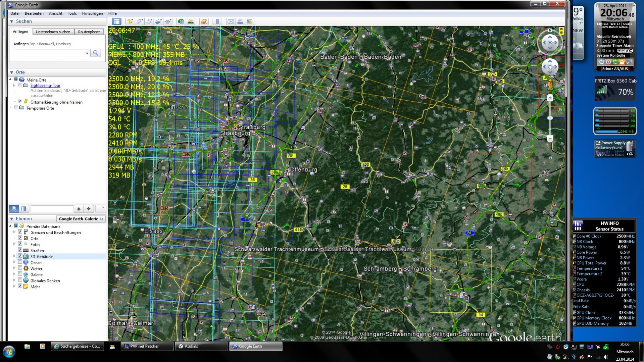Screen dimensions: 644x362
Task: Open the Ansicht menu
Action: pyautogui.click(x=56, y=13)
